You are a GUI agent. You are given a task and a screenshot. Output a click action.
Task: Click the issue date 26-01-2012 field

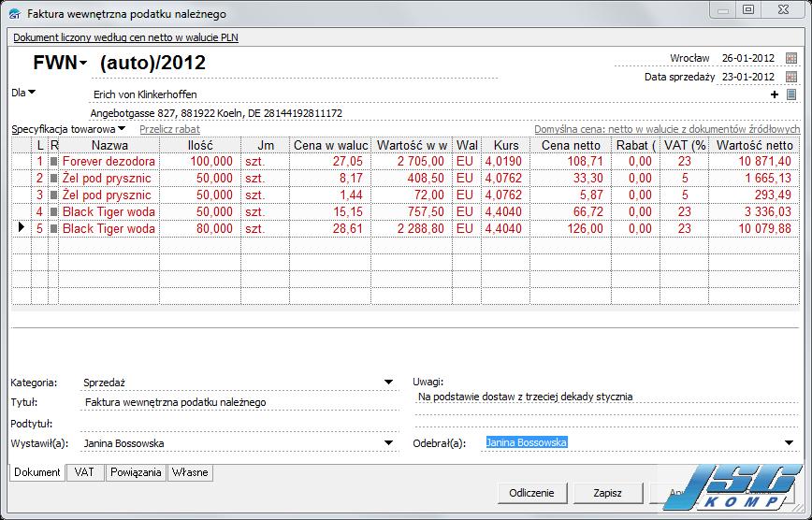[x=748, y=58]
